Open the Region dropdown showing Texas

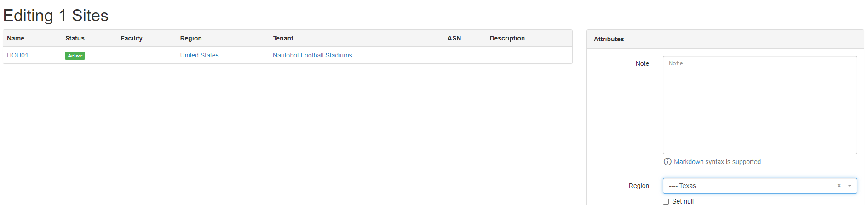click(750, 186)
